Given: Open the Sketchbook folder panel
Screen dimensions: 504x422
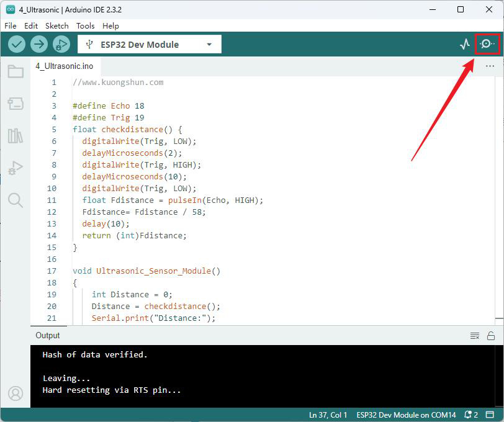Looking at the screenshot, I should [16, 71].
